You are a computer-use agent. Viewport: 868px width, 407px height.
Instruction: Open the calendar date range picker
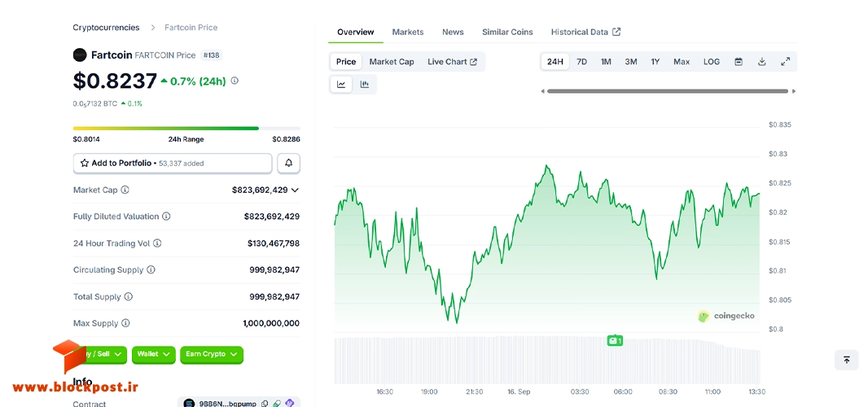(739, 62)
